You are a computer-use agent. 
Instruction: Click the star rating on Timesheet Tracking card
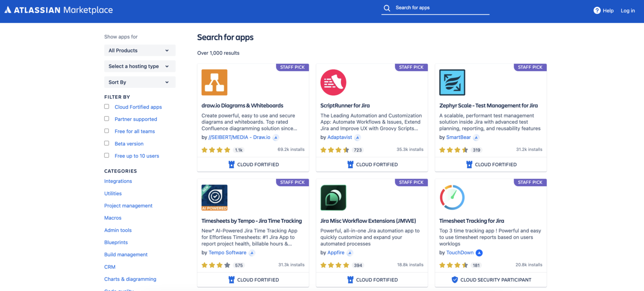(454, 265)
